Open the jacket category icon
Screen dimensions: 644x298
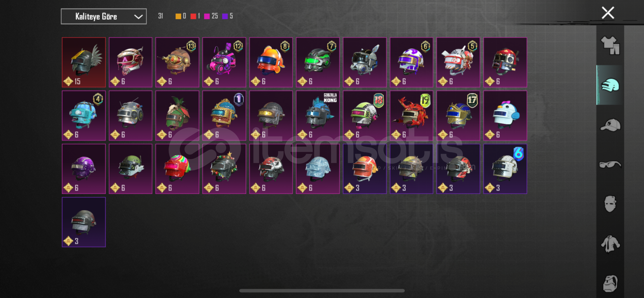pyautogui.click(x=610, y=244)
